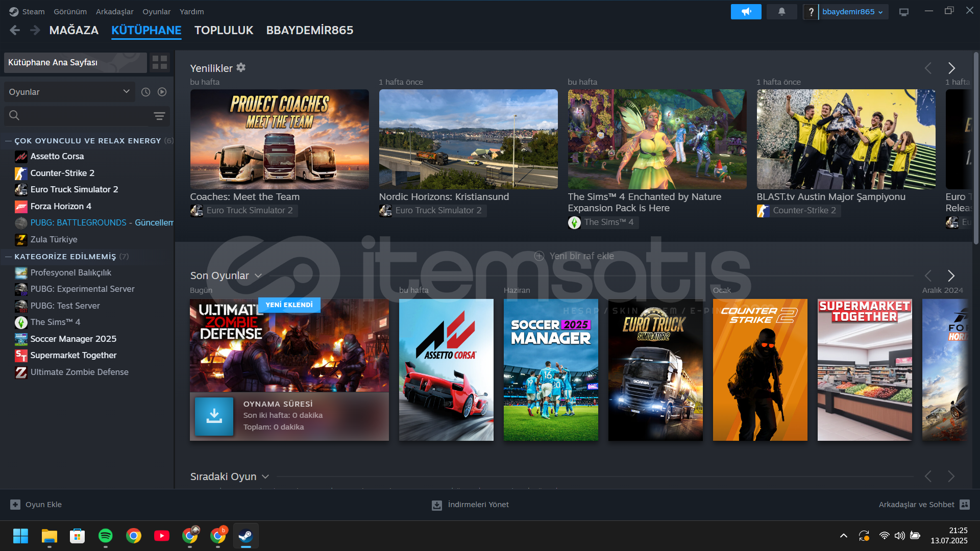Open Counter-Strike 2 cover in Son Oyunlar
This screenshot has height=551, width=980.
point(760,370)
